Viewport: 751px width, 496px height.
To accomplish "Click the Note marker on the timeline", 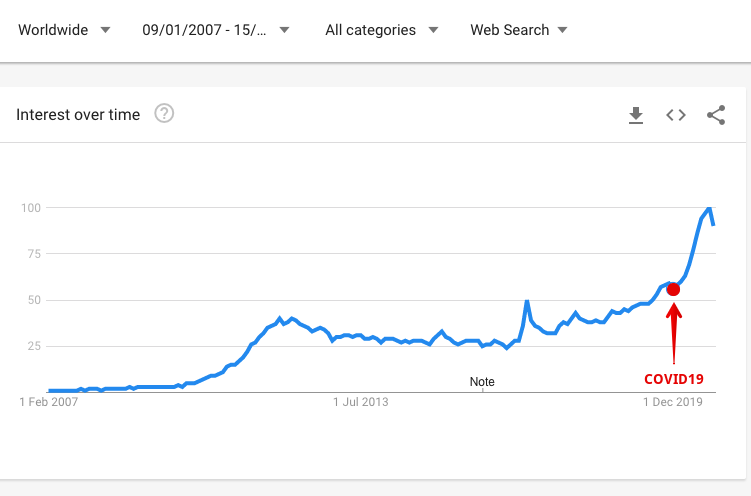I will coord(482,382).
